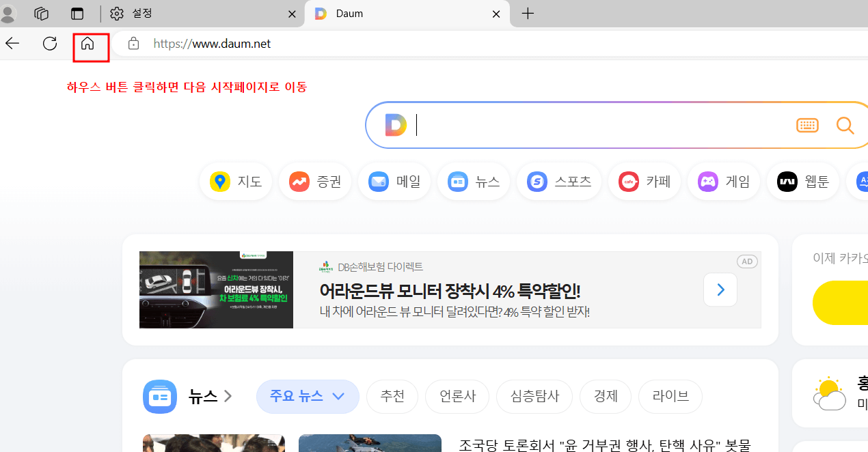Click the 게임 game icon
The image size is (868, 452).
[x=707, y=181]
